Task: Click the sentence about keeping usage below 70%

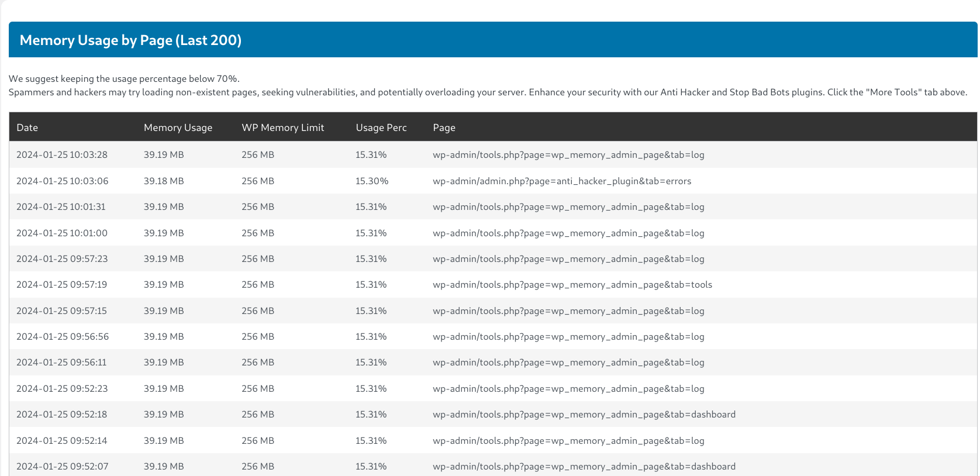Action: (124, 79)
